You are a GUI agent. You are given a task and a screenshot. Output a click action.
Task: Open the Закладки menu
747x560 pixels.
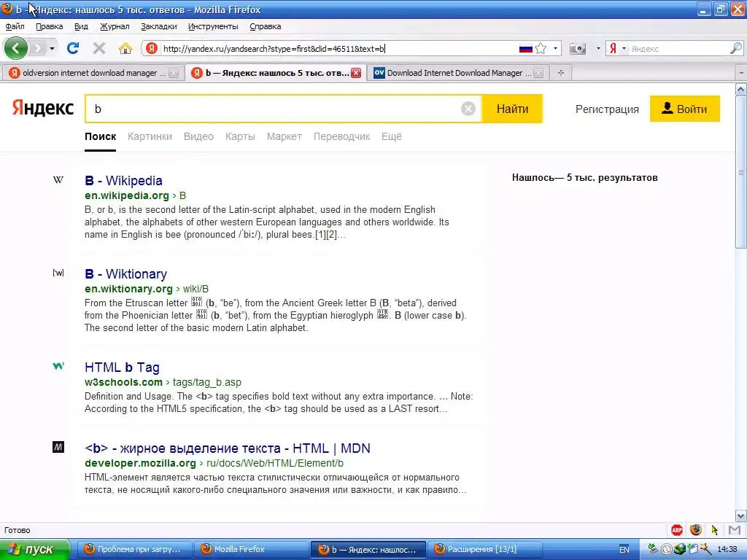point(158,26)
